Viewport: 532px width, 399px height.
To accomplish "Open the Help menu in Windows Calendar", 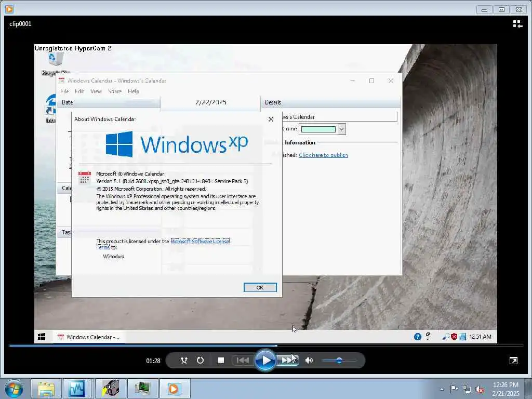I will click(x=134, y=91).
